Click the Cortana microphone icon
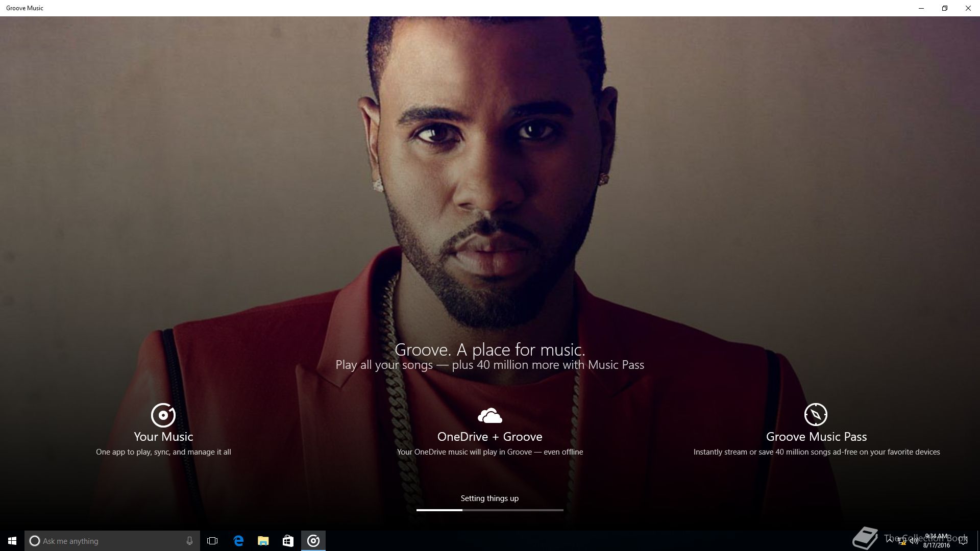This screenshot has width=980, height=551. pyautogui.click(x=189, y=541)
